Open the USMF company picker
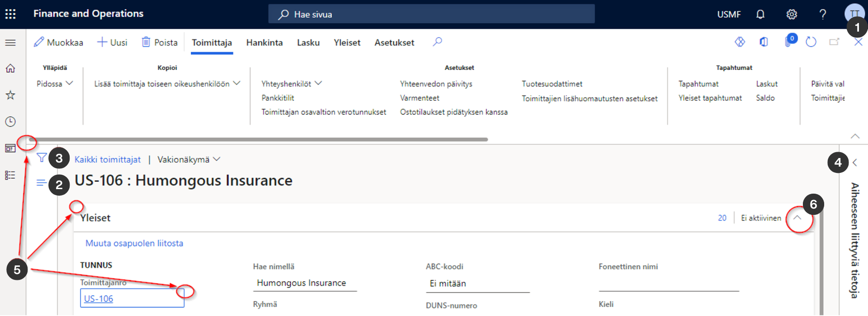The width and height of the screenshot is (868, 316). (x=729, y=14)
